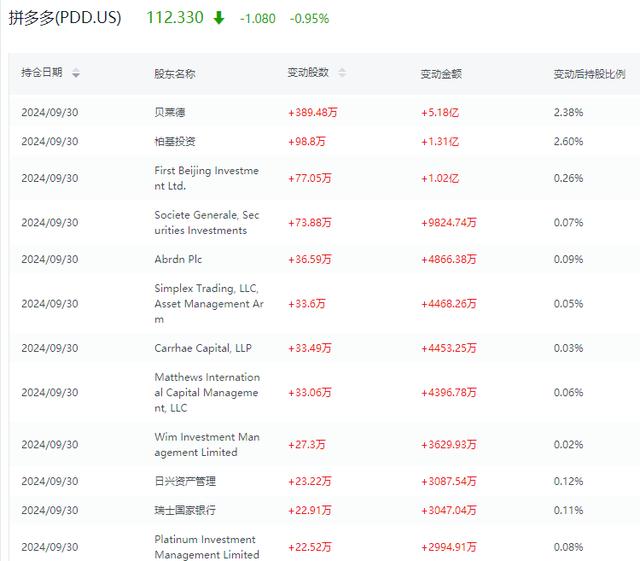Click share change +23.22万
The width and height of the screenshot is (640, 561).
coord(310,481)
